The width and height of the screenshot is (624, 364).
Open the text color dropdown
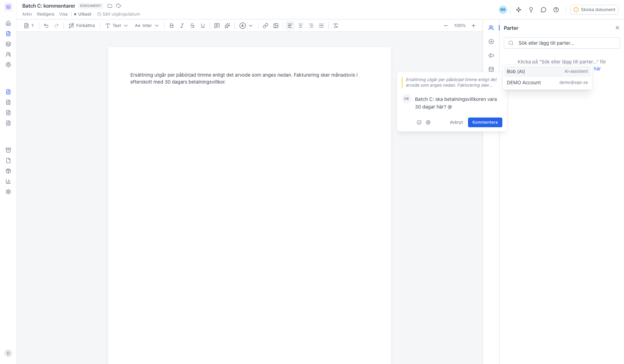(246, 26)
